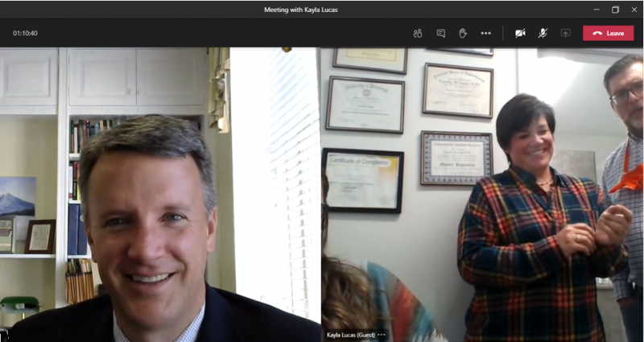Open the share content tray
Image resolution: width=644 pixels, height=342 pixels.
pyautogui.click(x=565, y=33)
